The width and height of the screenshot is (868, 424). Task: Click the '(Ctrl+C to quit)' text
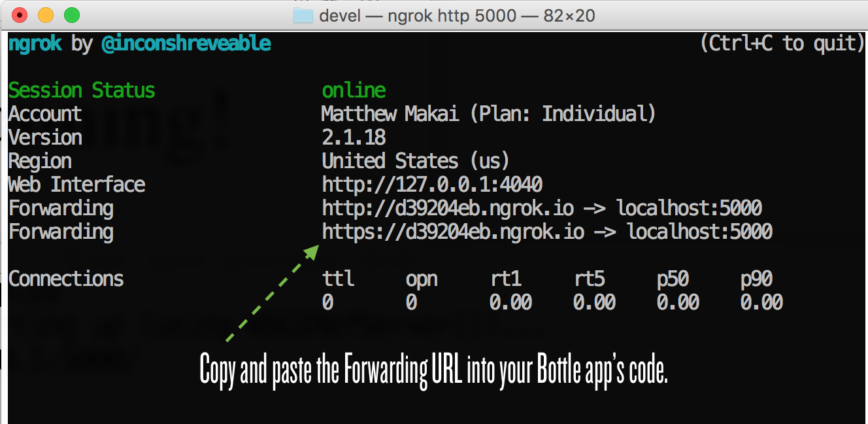pos(782,43)
